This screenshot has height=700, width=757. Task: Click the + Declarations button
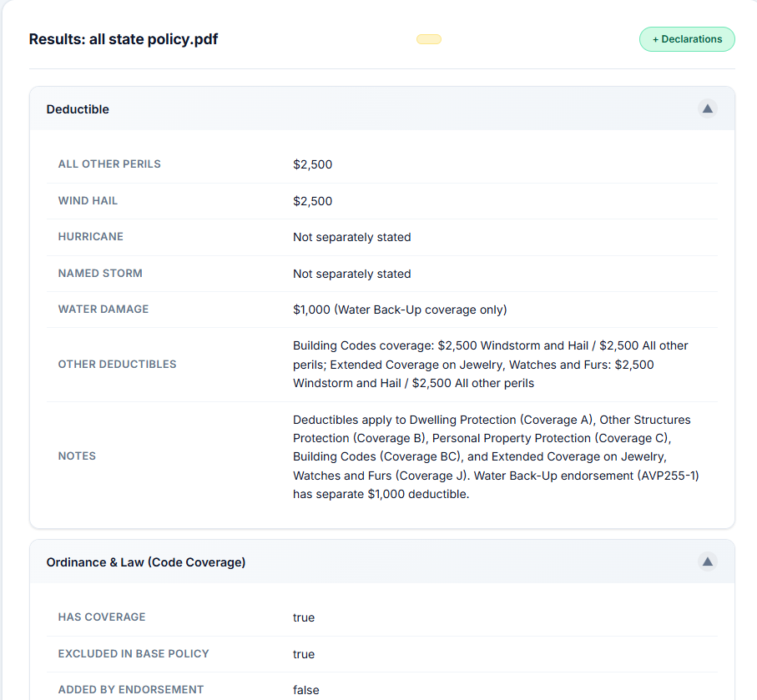[687, 39]
